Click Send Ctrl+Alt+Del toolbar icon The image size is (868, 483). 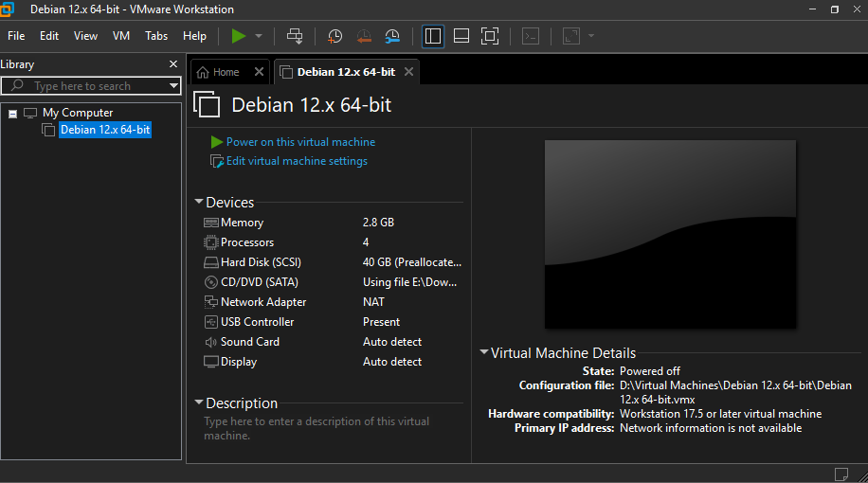click(295, 36)
